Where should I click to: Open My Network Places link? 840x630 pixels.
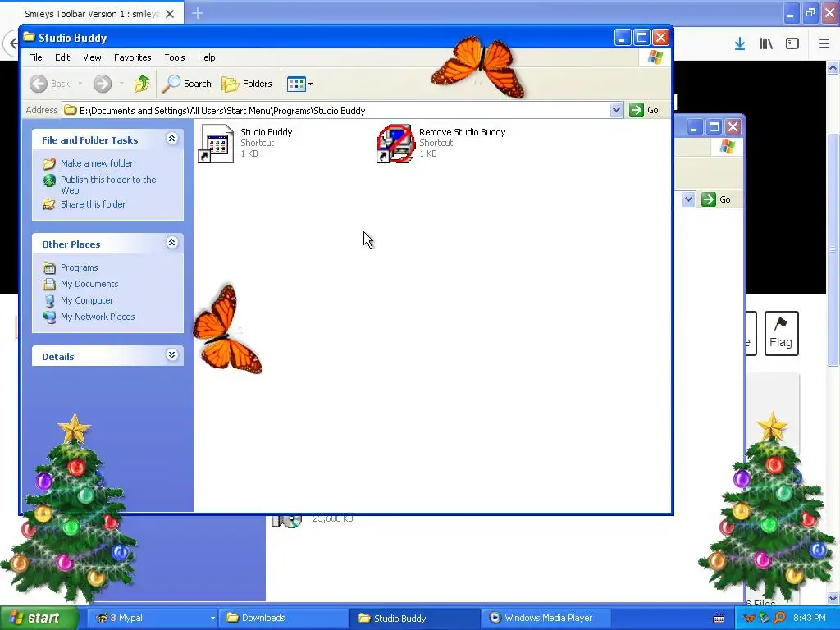coord(98,317)
